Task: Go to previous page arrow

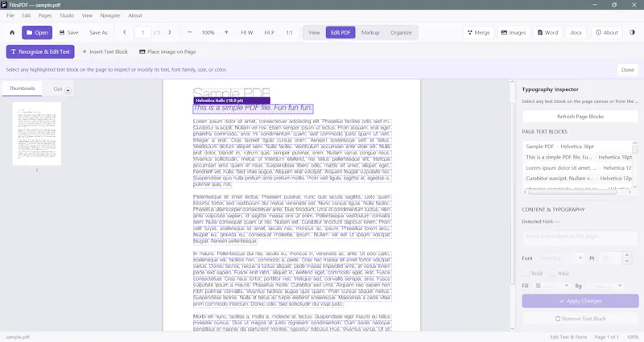Action: 125,32
